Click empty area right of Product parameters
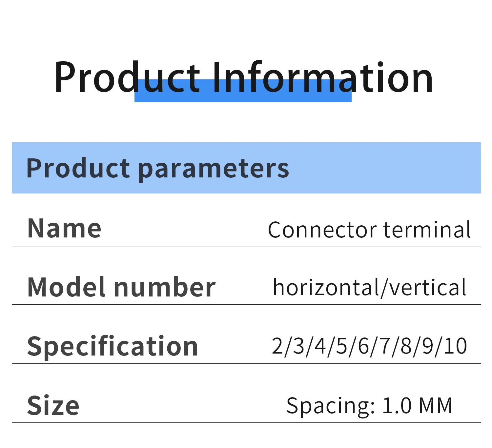Image resolution: width=492 pixels, height=448 pixels. [x=384, y=168]
